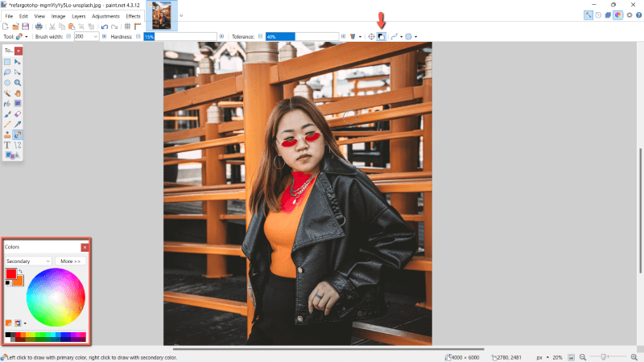
Task: Close the Colors window
Action: click(x=85, y=247)
